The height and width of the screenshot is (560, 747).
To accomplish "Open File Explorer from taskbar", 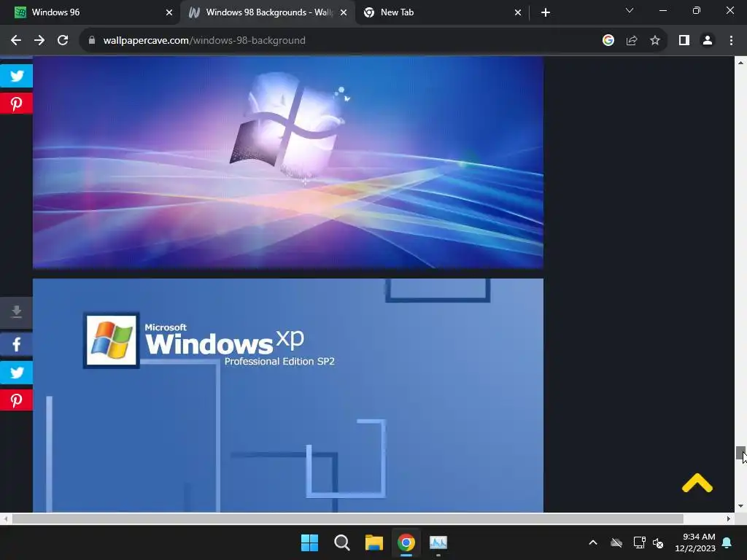I will tap(374, 542).
